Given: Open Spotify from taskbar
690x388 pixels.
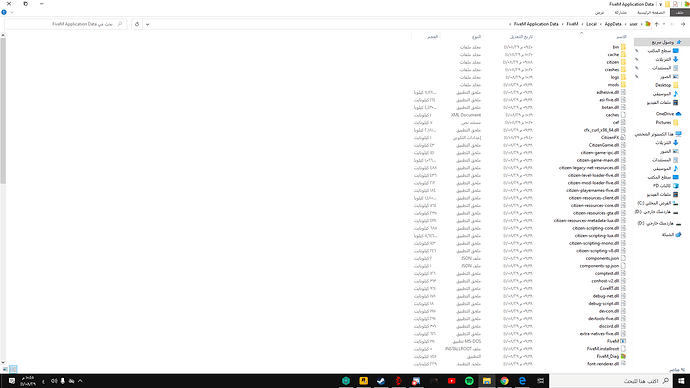Looking at the screenshot, I should [469, 381].
